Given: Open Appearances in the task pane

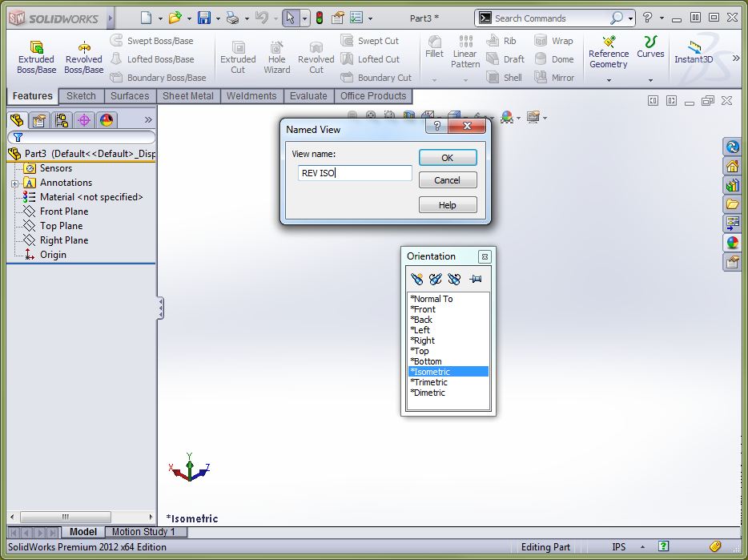Looking at the screenshot, I should 732,243.
